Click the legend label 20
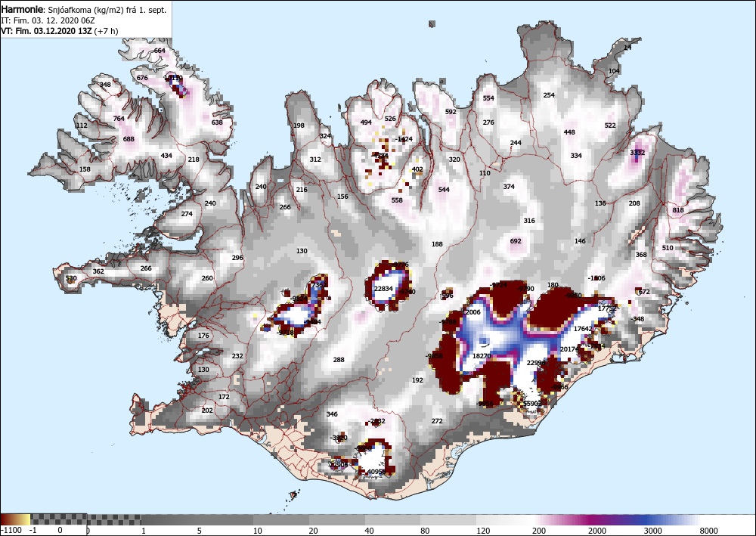Screen dimensions: 756x536 [314, 531]
